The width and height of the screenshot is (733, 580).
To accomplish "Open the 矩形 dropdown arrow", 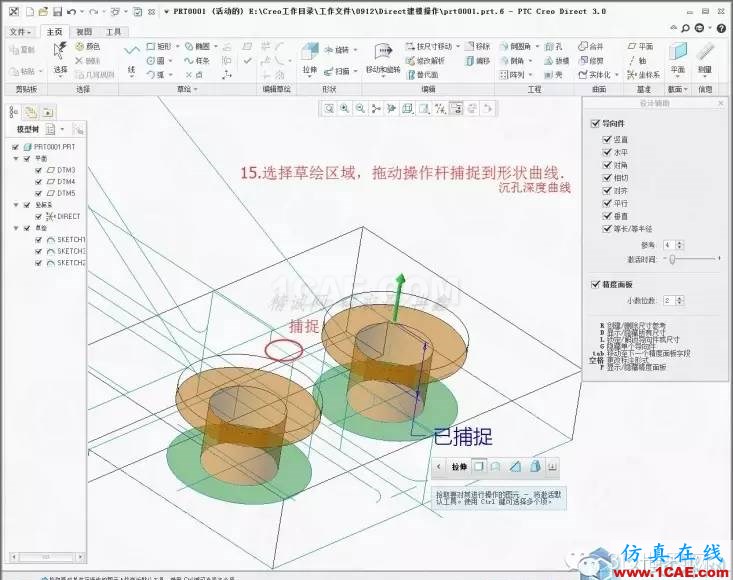I will coord(177,47).
